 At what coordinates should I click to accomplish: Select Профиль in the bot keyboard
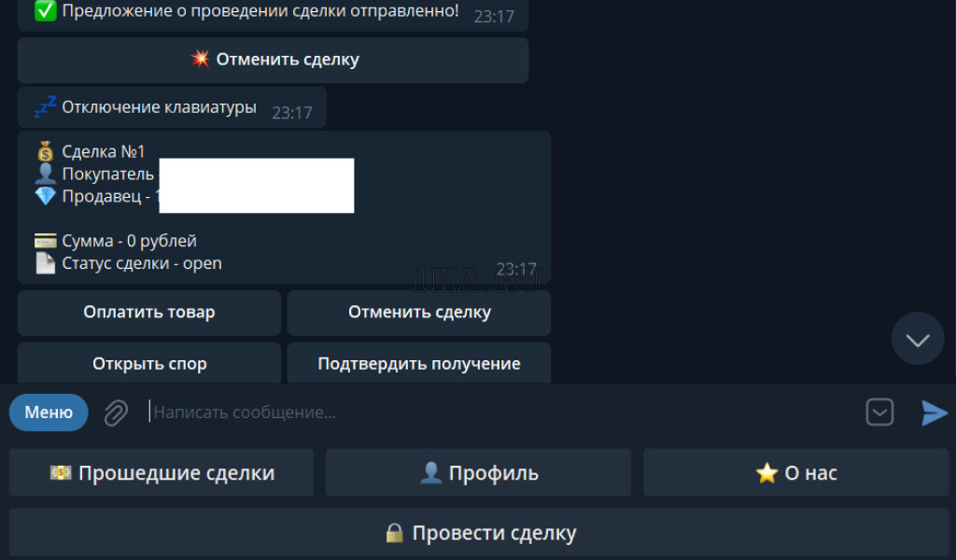(x=478, y=473)
